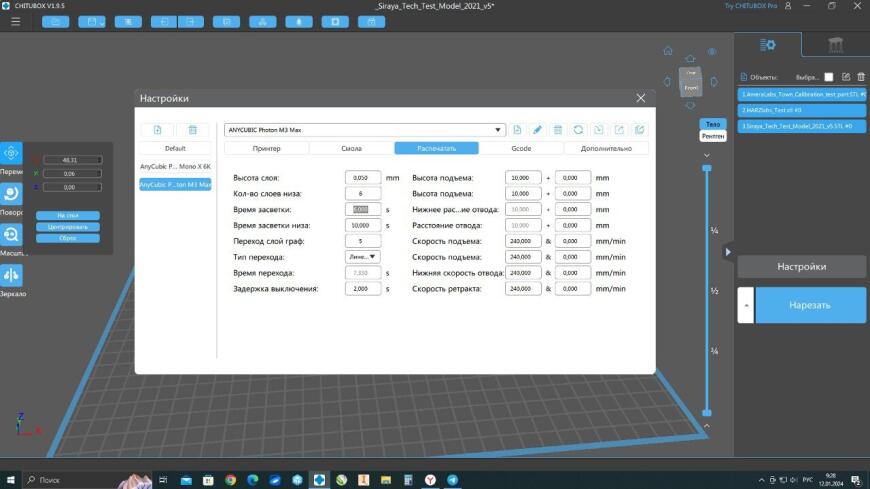Select the HARZlabs_Test object in list
The height and width of the screenshot is (489, 870).
point(802,110)
